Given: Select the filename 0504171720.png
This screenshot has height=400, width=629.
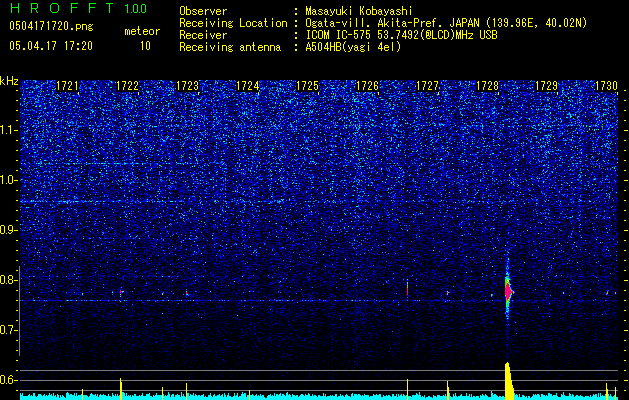Looking at the screenshot, I should (x=51, y=26).
